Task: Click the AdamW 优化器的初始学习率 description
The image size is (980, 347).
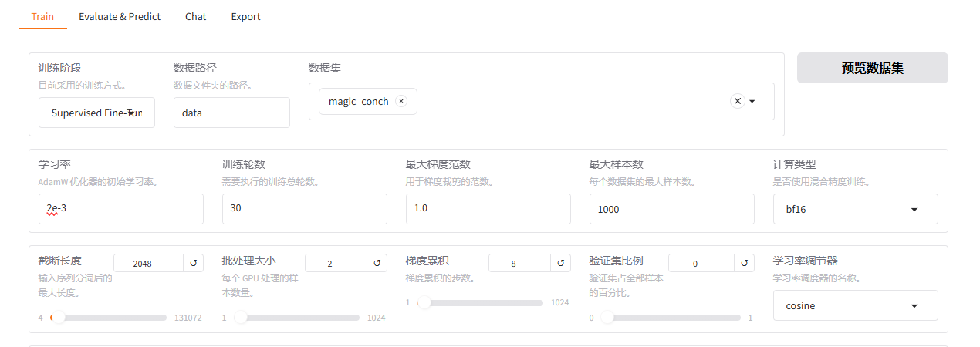Action: point(98,182)
